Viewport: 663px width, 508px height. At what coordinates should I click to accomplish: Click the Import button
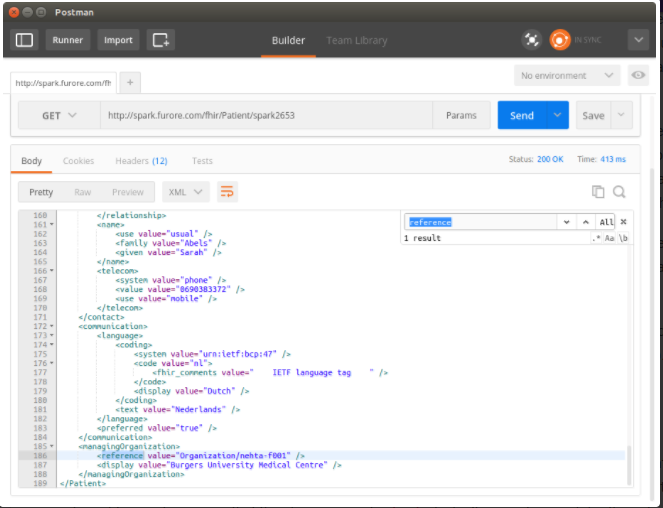(x=118, y=40)
